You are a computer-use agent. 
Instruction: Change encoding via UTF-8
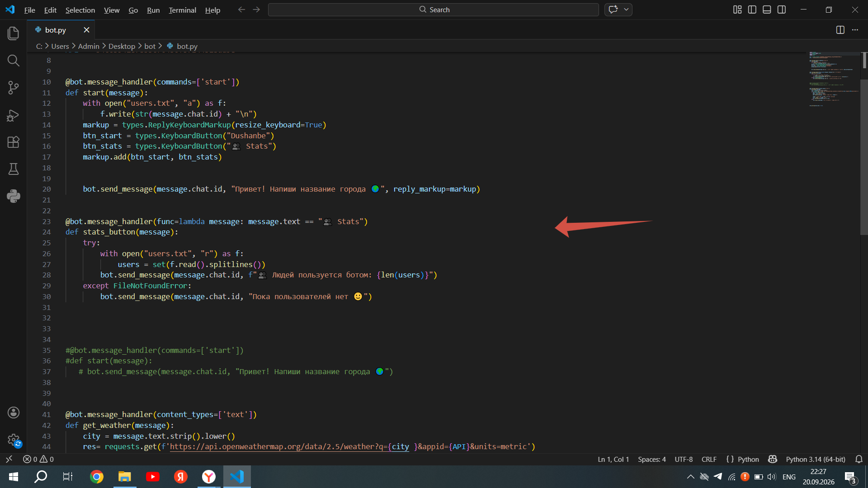point(684,459)
